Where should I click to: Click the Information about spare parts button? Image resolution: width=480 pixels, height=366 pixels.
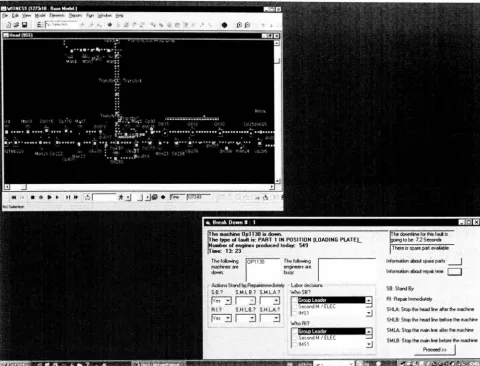455,261
